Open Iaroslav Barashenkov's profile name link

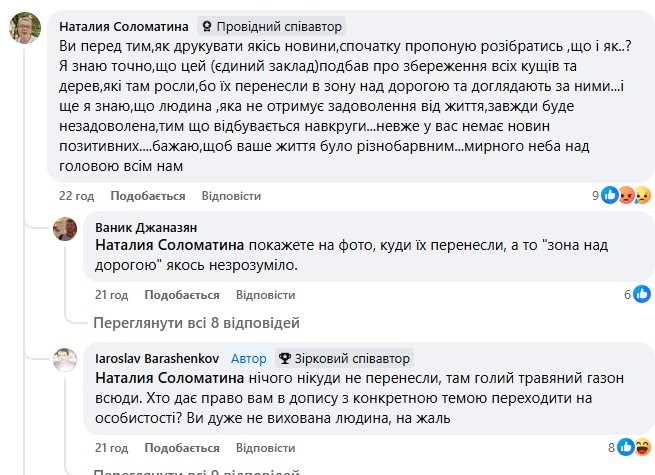pyautogui.click(x=158, y=358)
